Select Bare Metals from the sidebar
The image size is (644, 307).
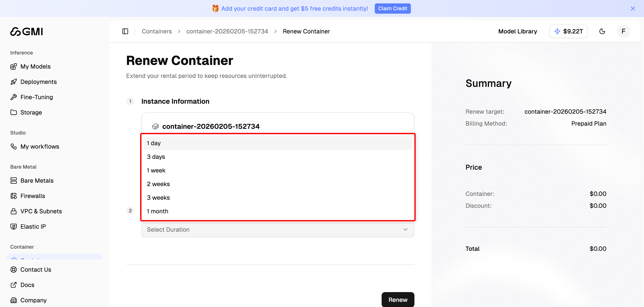coord(37,180)
